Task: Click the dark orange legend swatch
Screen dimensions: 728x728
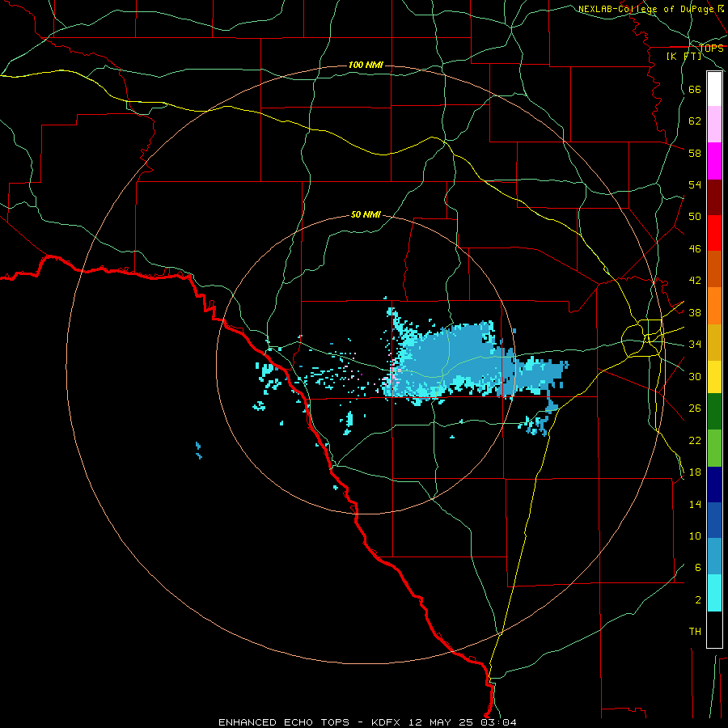Action: tap(714, 269)
